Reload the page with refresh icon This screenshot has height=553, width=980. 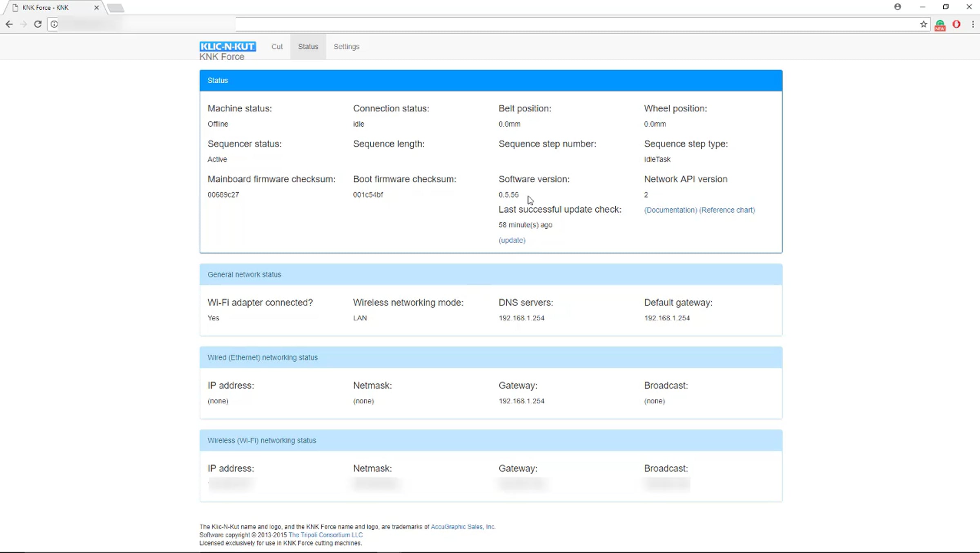click(38, 24)
